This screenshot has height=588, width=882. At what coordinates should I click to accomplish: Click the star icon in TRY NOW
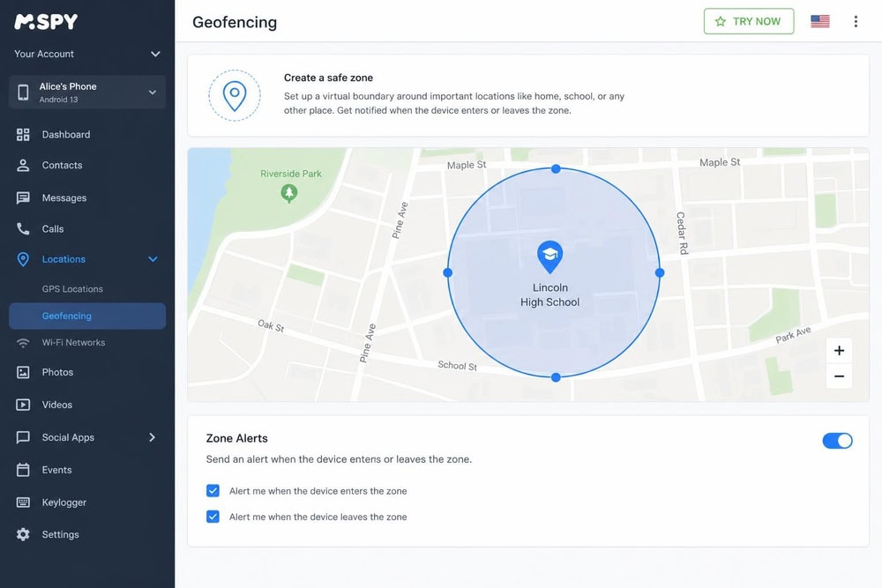click(x=721, y=21)
